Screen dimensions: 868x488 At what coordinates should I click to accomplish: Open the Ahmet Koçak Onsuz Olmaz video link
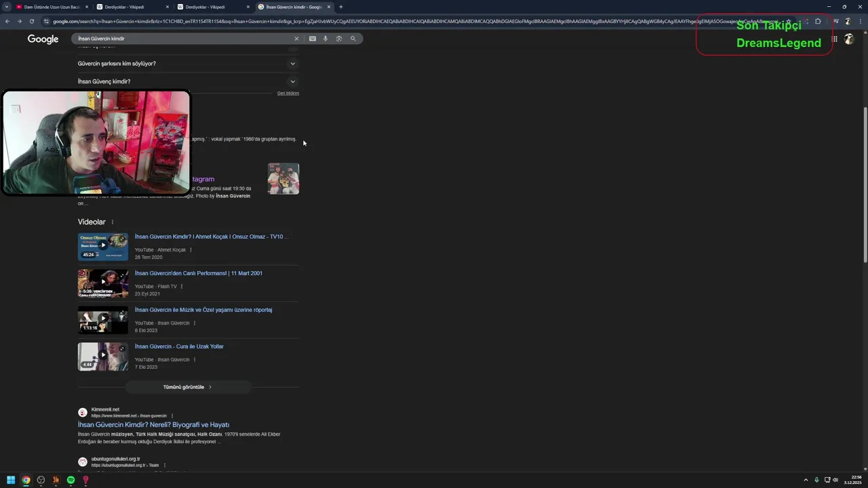211,237
